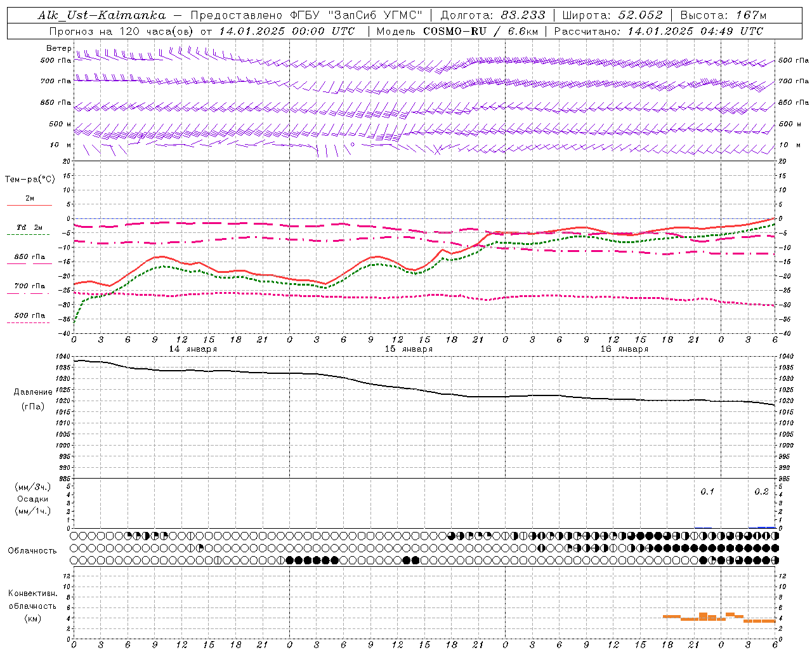
Task: Click the (мм/1ч.) precipitation unit label
Action: coord(33,511)
